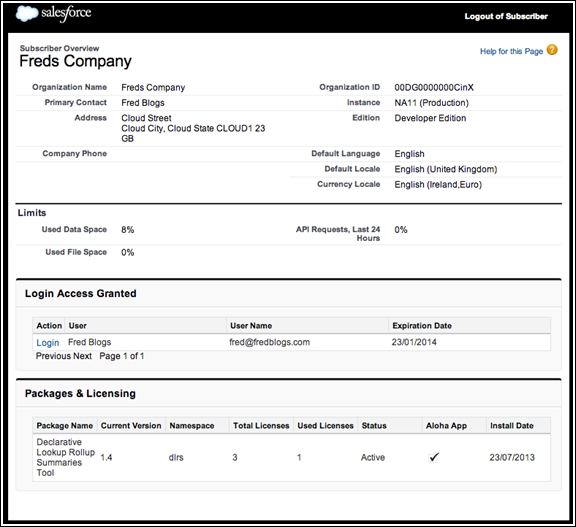Click Declarative Lookup Rollup Summaries Tool package
576x527 pixels.
[x=65, y=457]
